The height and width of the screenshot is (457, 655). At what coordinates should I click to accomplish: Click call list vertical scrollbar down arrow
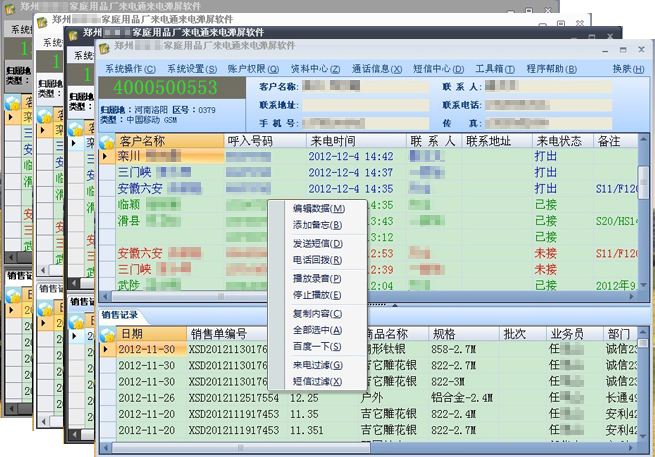click(x=643, y=285)
